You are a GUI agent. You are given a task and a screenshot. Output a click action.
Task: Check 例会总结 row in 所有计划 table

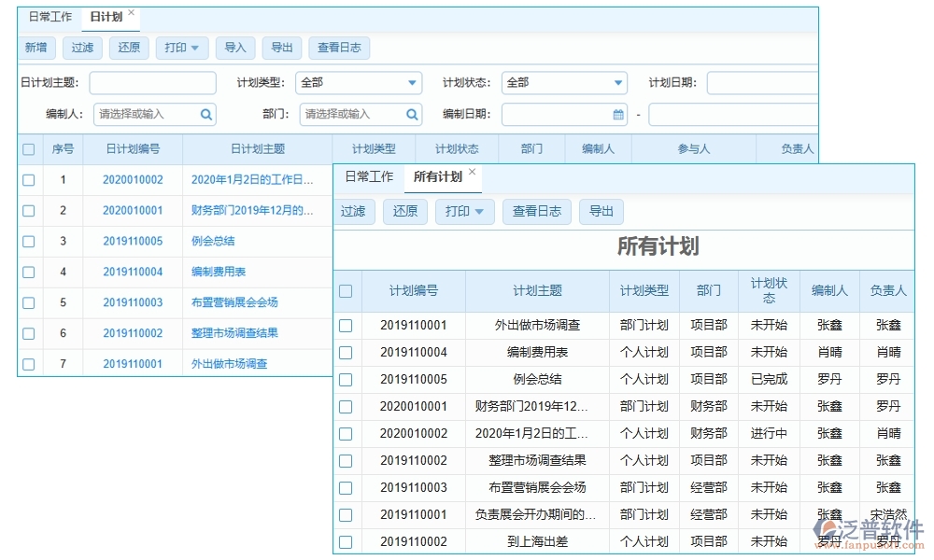tap(346, 380)
